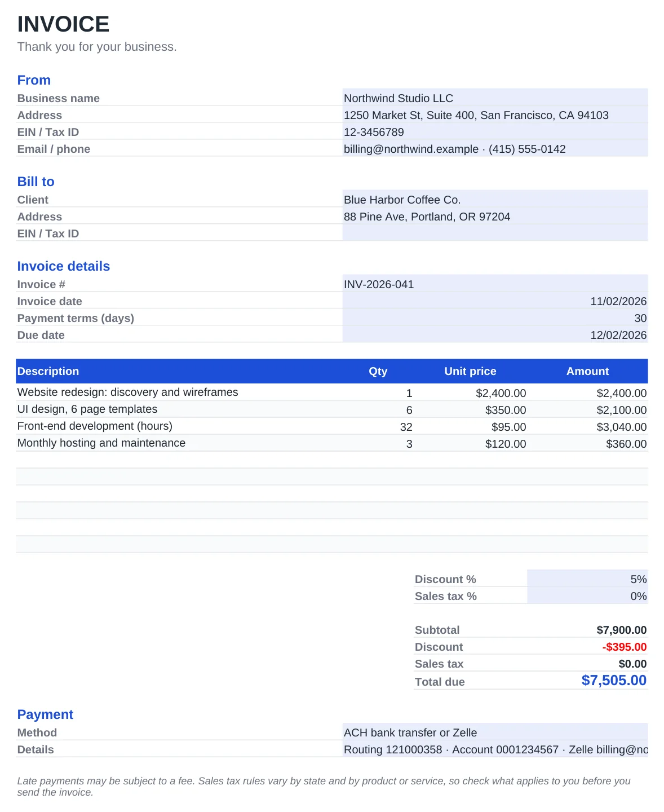Click the 'Payment terms (days)' label
This screenshot has width=664, height=812.
[x=76, y=318]
